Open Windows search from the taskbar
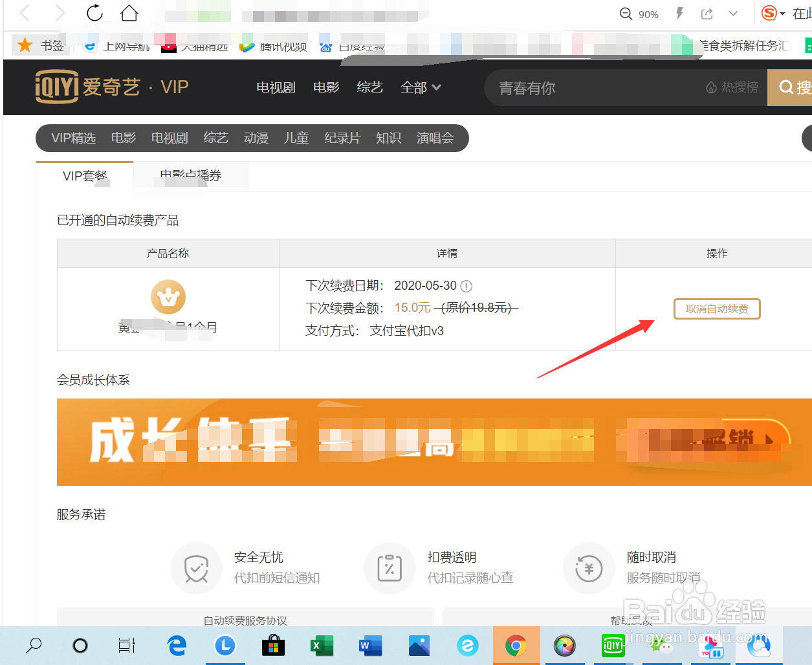This screenshot has height=665, width=812. [33, 645]
